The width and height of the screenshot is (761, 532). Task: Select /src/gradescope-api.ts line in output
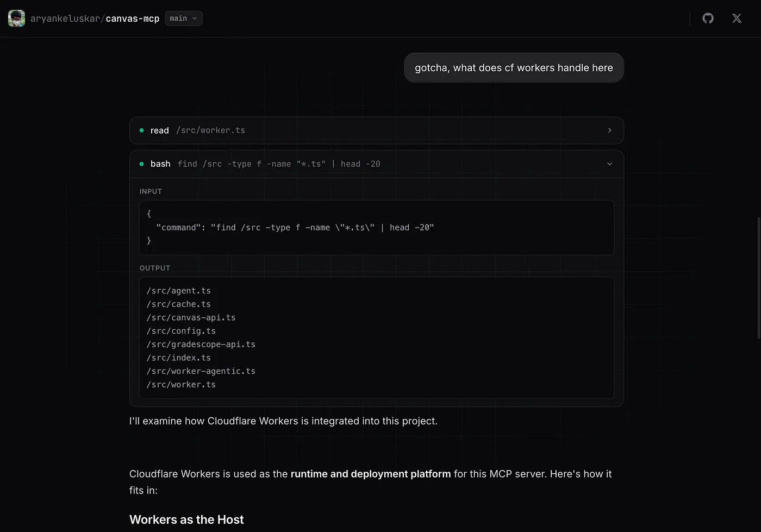coord(201,345)
